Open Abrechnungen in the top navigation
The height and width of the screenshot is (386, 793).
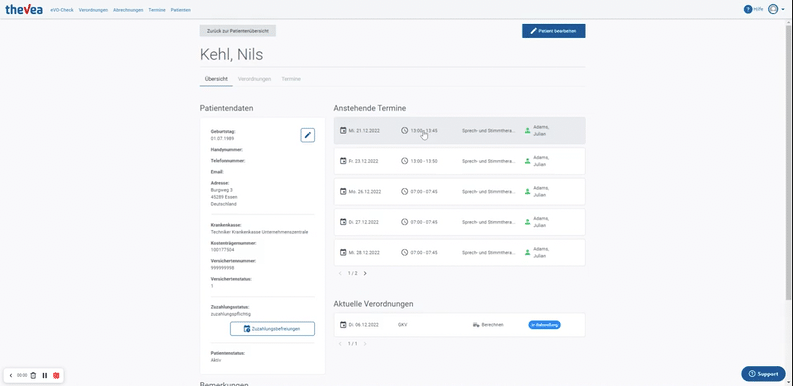[x=128, y=10]
